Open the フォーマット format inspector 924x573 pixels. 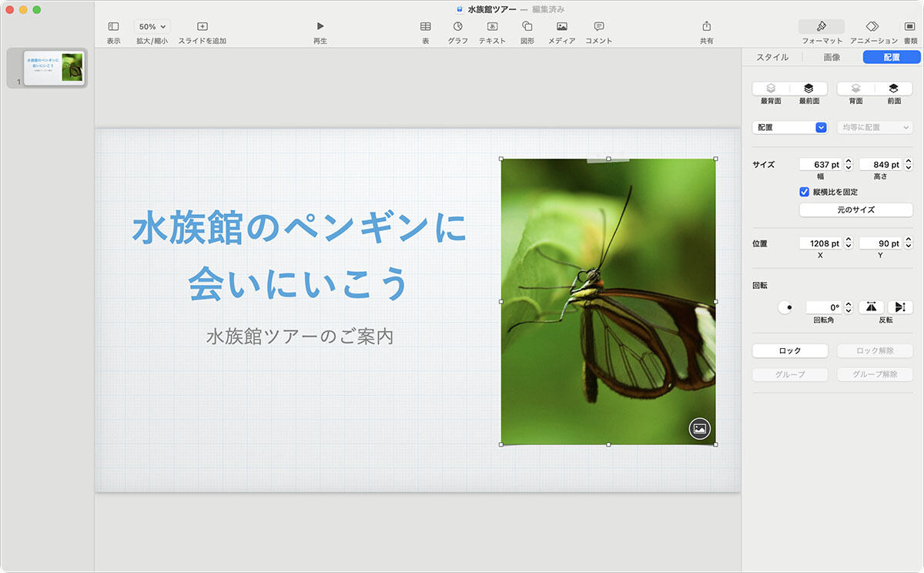822,26
